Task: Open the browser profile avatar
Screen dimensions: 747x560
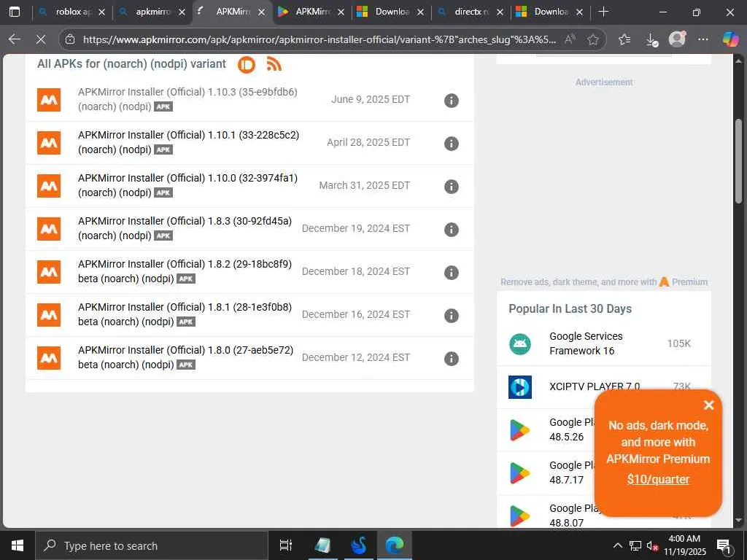Action: tap(677, 39)
